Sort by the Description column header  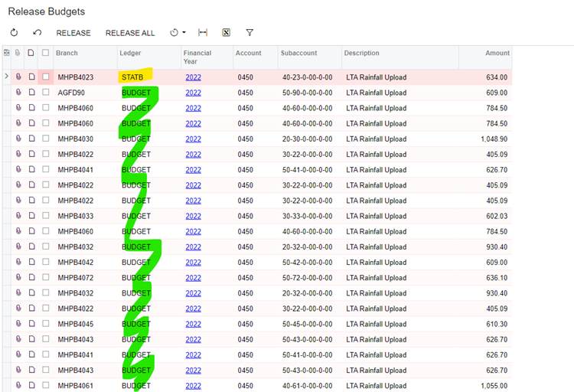pyautogui.click(x=362, y=53)
